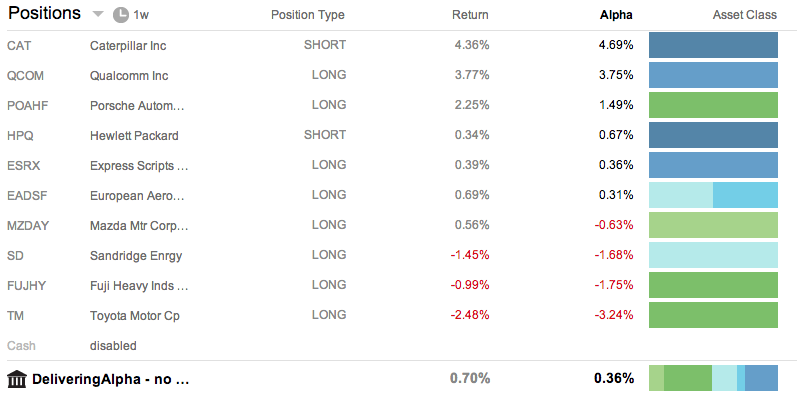Click the Sandridge pale cyan asset bar
Image resolution: width=797 pixels, height=402 pixels.
(x=713, y=255)
